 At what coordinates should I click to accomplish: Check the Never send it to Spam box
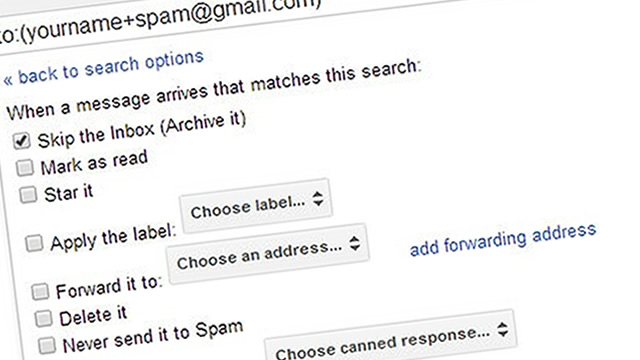tap(47, 345)
